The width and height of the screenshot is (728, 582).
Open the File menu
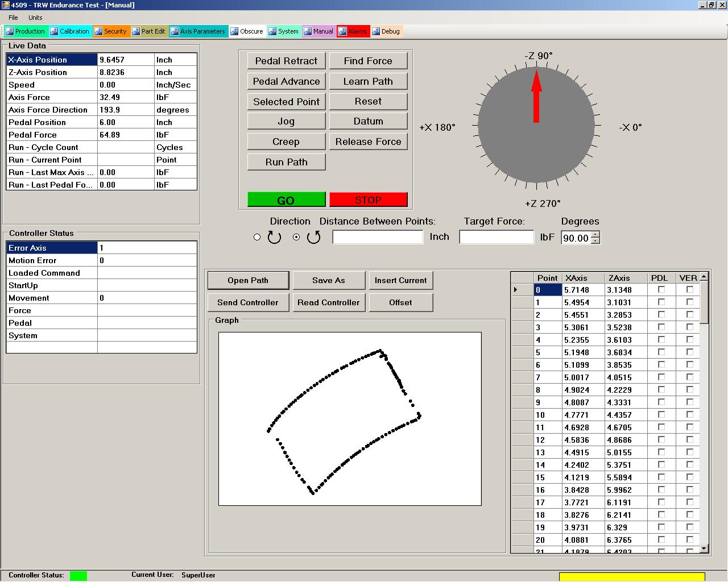click(x=13, y=18)
